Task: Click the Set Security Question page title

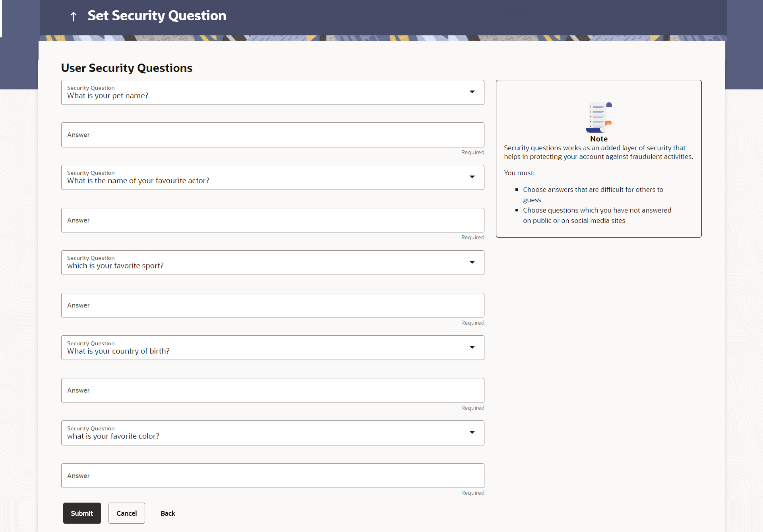Action: pos(157,16)
